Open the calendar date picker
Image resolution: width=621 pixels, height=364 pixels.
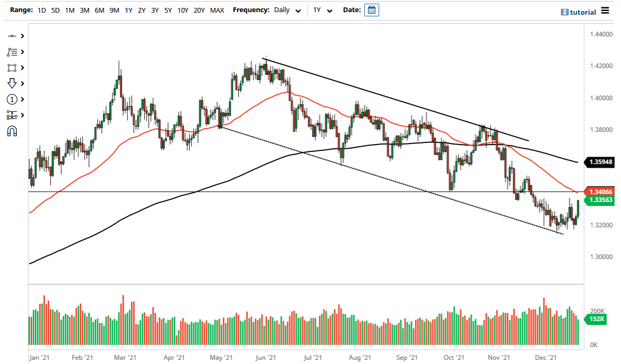371,9
